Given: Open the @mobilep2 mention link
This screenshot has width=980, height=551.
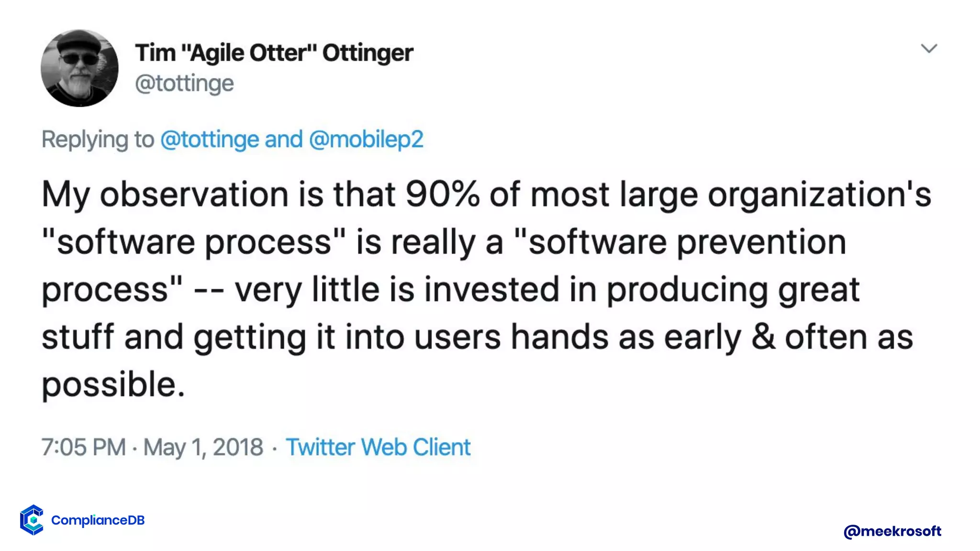Looking at the screenshot, I should (x=366, y=140).
